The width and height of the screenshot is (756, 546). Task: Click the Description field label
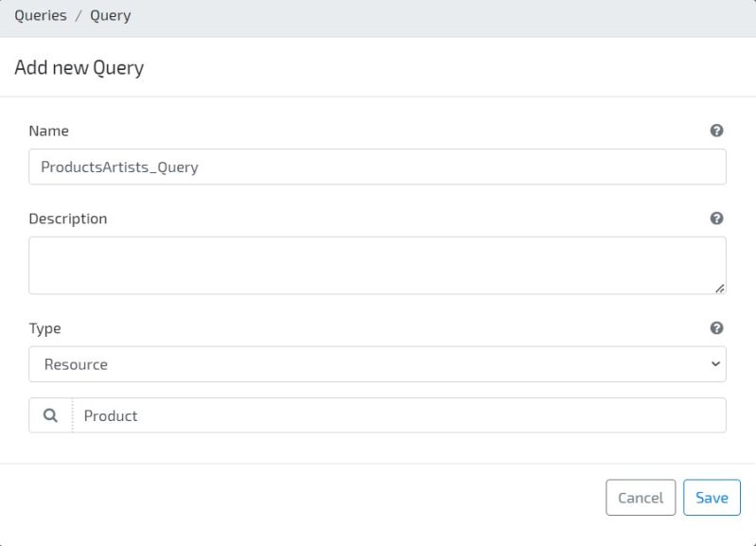click(x=68, y=219)
